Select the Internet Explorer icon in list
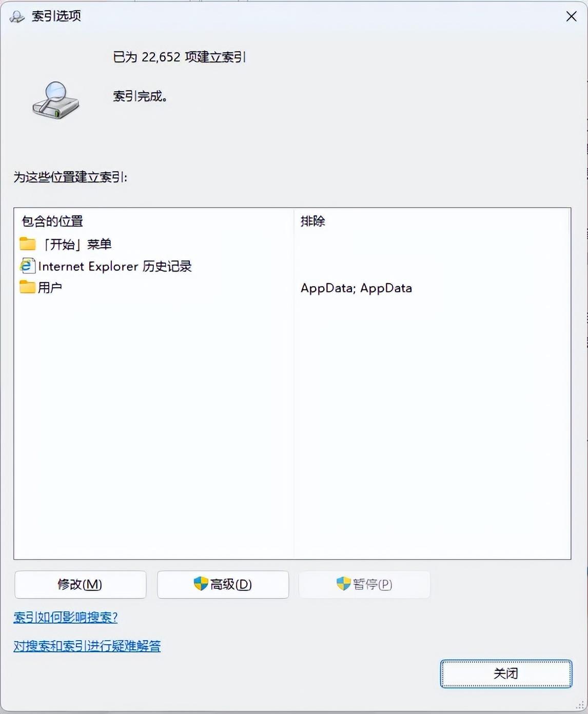The height and width of the screenshot is (714, 588). pyautogui.click(x=28, y=266)
